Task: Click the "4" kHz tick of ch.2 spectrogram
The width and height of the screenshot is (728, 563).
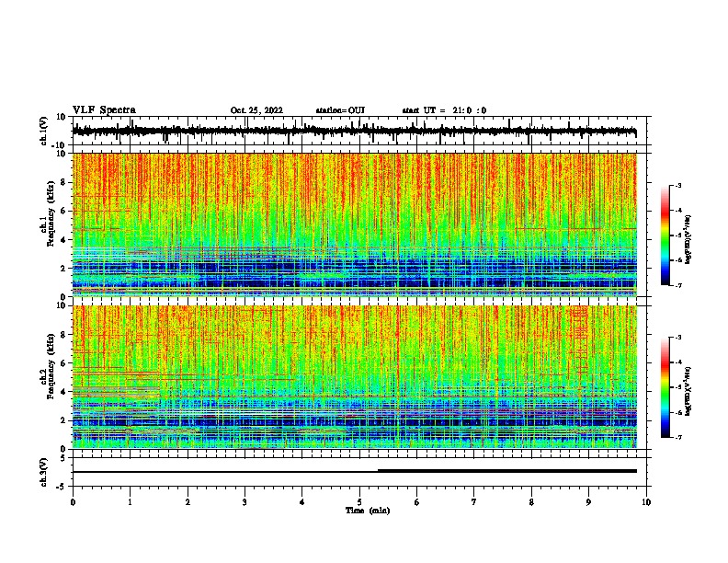Action: click(63, 392)
